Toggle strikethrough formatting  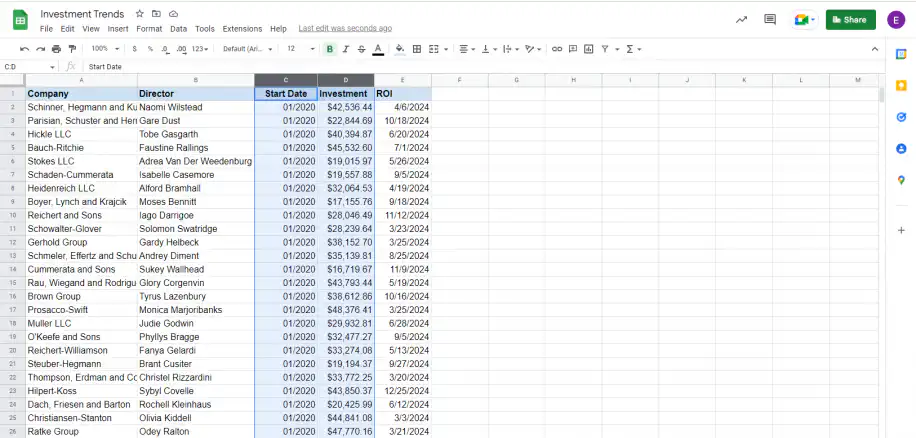(362, 49)
